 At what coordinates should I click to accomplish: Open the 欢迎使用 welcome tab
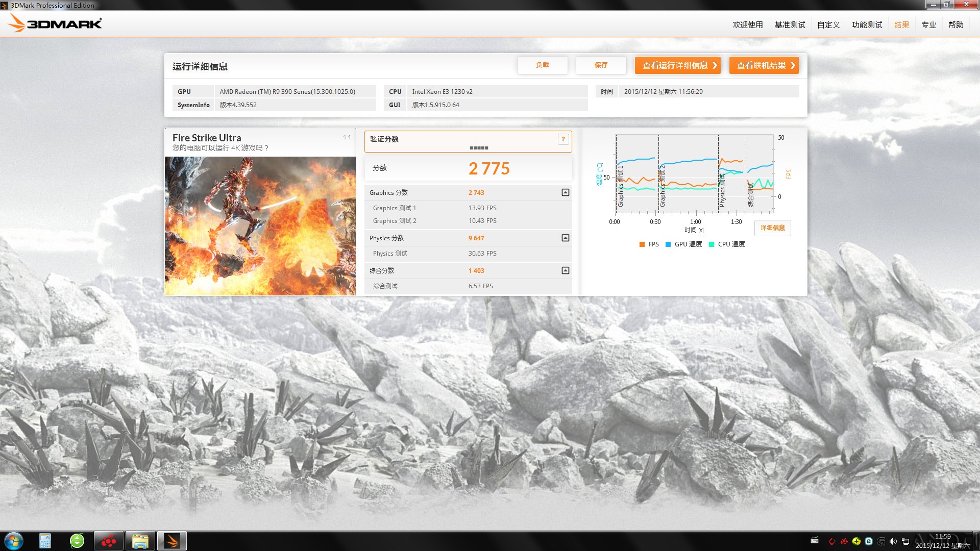748,24
